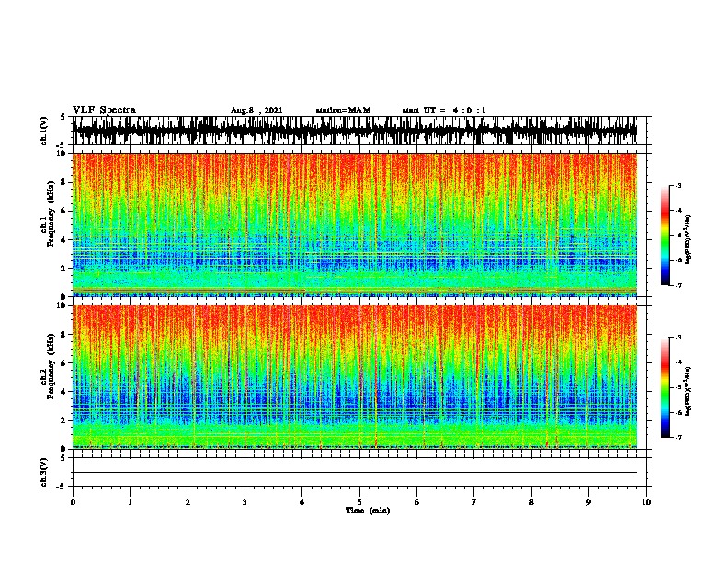Click time axis tick label "7"

(x=474, y=502)
